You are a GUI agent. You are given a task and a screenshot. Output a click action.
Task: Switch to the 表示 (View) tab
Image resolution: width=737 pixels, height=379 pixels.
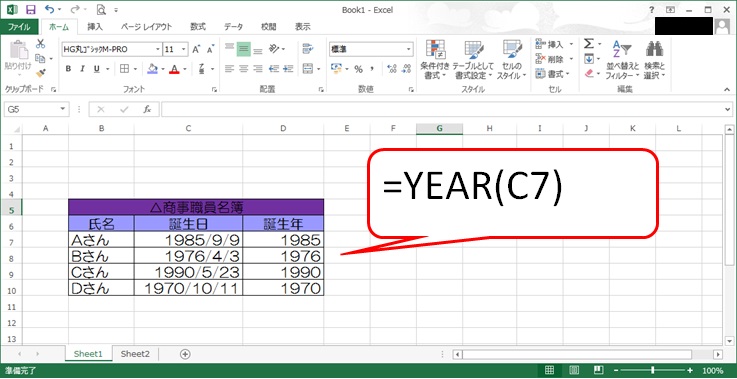302,27
